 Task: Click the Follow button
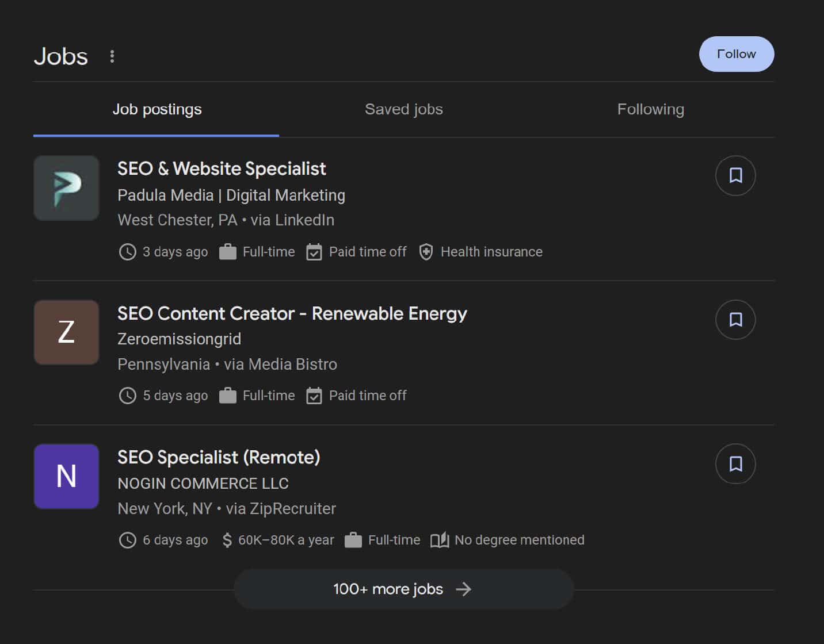[x=736, y=54]
